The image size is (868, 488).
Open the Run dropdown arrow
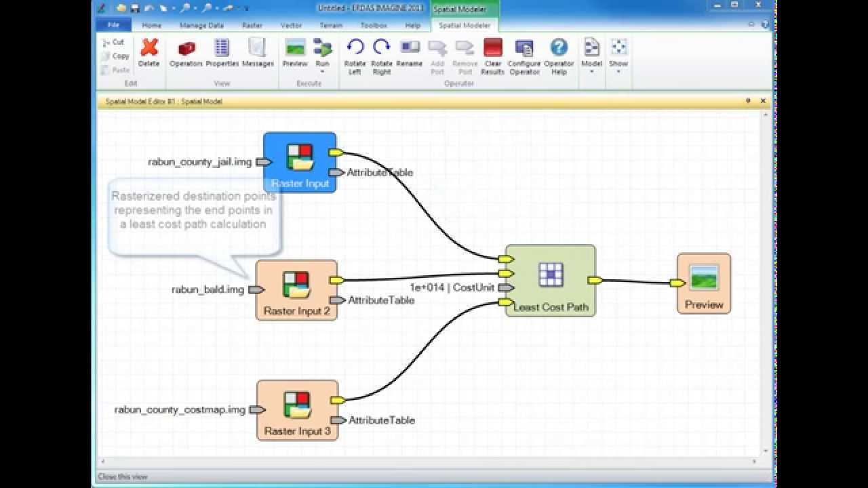[x=323, y=71]
